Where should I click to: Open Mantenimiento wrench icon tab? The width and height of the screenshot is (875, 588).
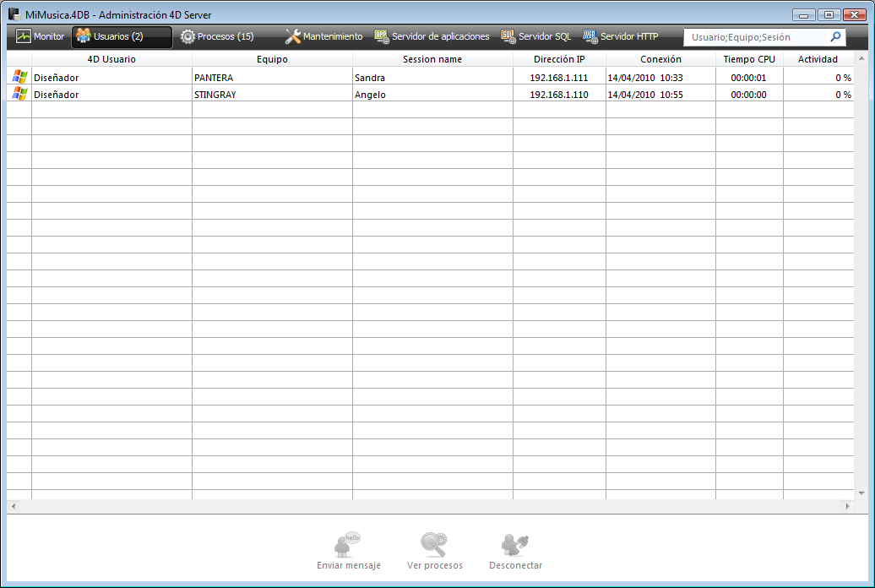click(293, 36)
